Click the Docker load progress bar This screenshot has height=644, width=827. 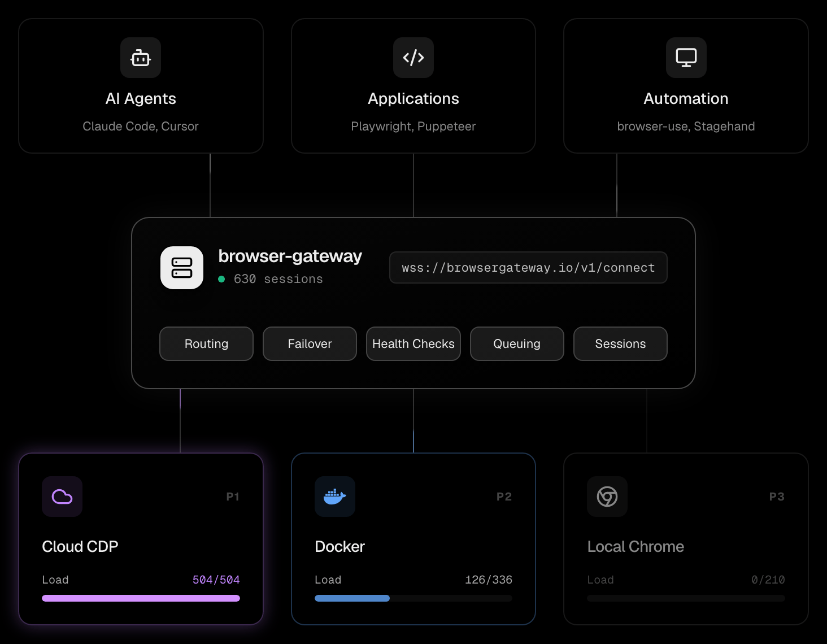click(x=414, y=598)
